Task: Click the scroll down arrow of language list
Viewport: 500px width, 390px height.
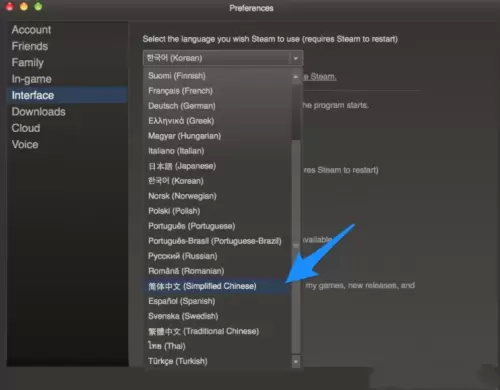Action: [296, 361]
